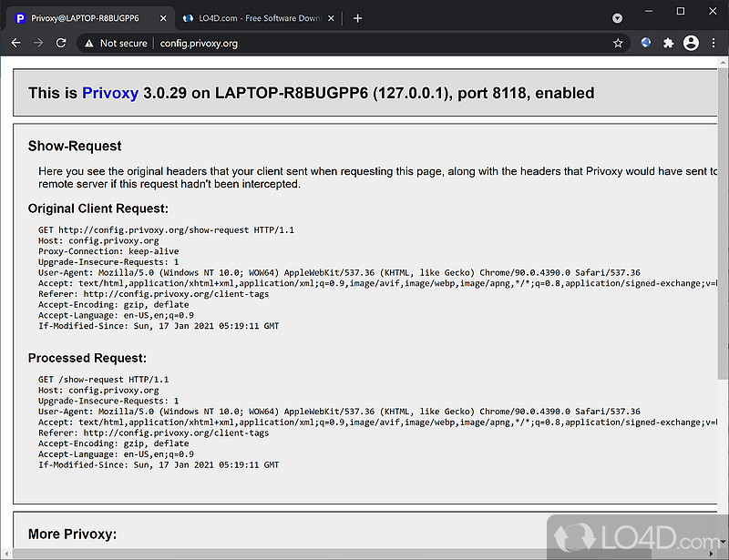Maximize the Chrome window

681,11
